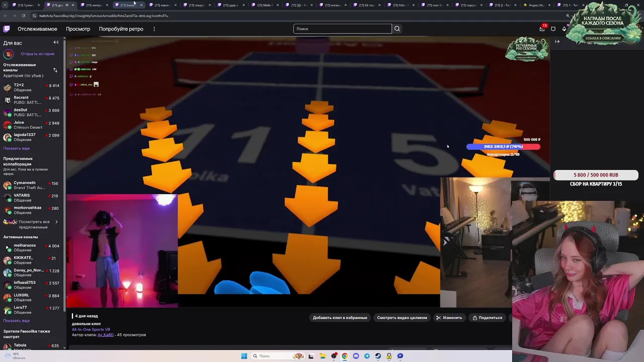The height and width of the screenshot is (362, 644).
Task: Expand Посмотреть все предложенные arrow
Action: tap(56, 222)
